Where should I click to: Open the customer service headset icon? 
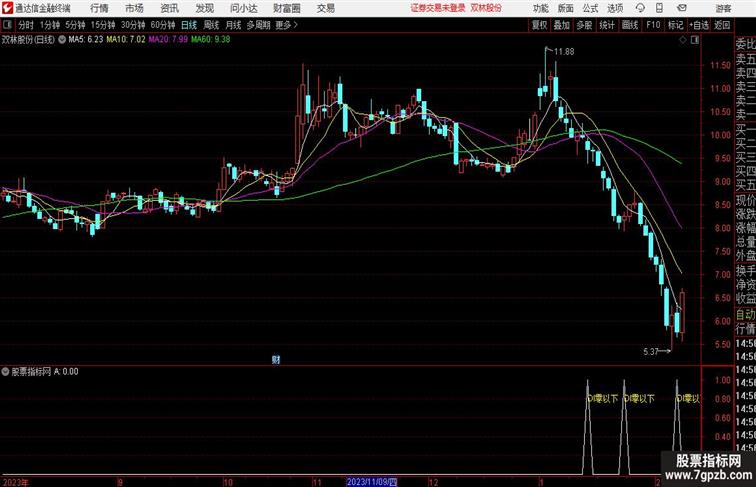640,8
